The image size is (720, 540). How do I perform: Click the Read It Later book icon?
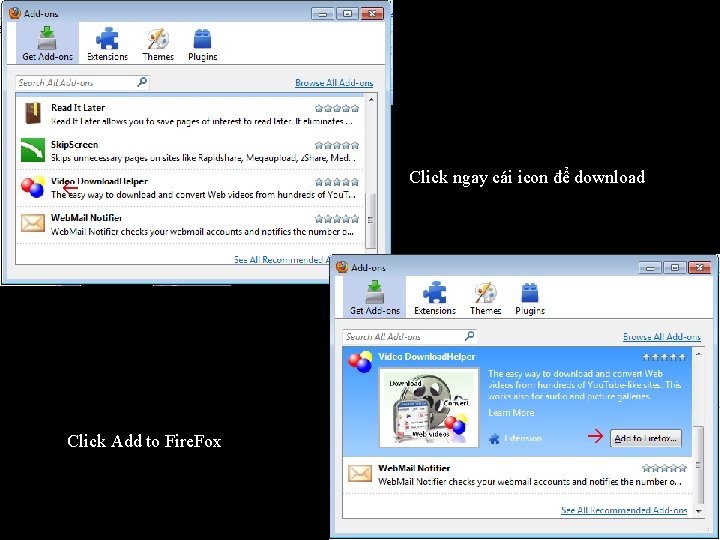[33, 113]
